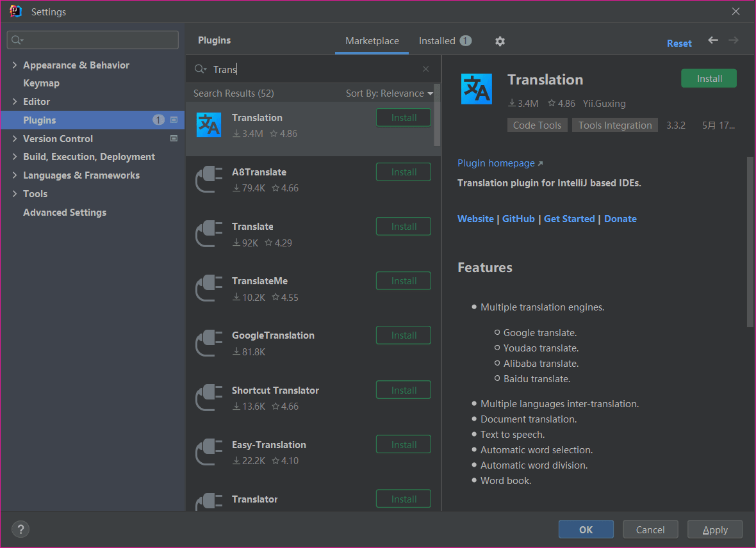This screenshot has height=548, width=756.
Task: Select the Translator plugin icon
Action: (209, 502)
